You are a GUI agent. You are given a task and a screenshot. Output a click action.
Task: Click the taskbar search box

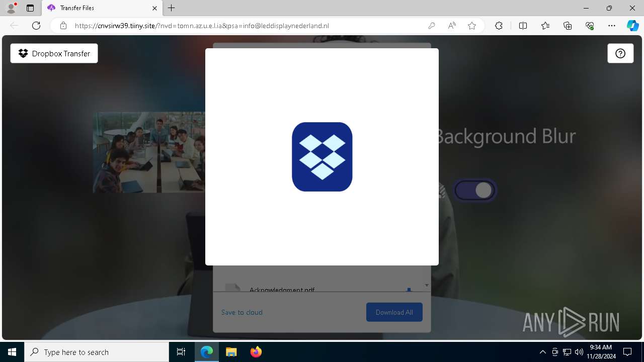[x=97, y=352]
